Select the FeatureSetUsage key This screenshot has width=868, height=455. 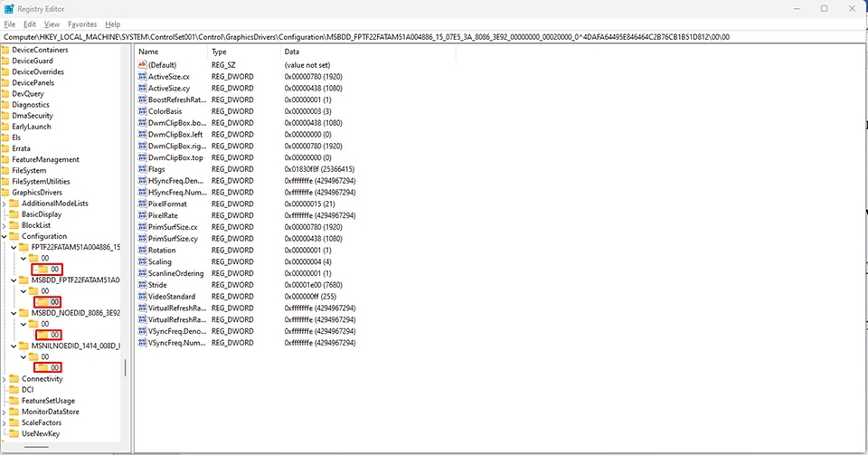pos(48,401)
